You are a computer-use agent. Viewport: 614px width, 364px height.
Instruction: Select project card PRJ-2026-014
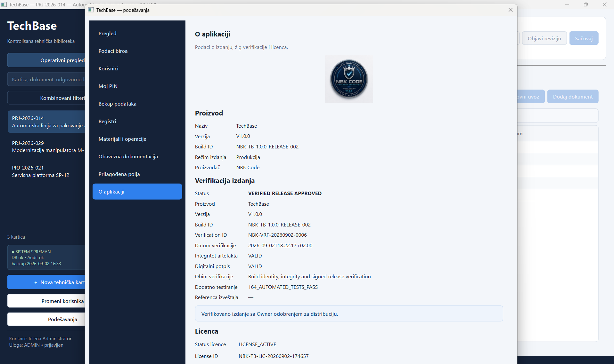[46, 122]
